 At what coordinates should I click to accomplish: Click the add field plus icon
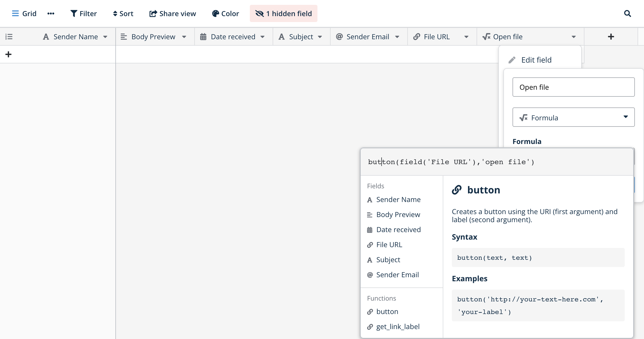(x=611, y=37)
